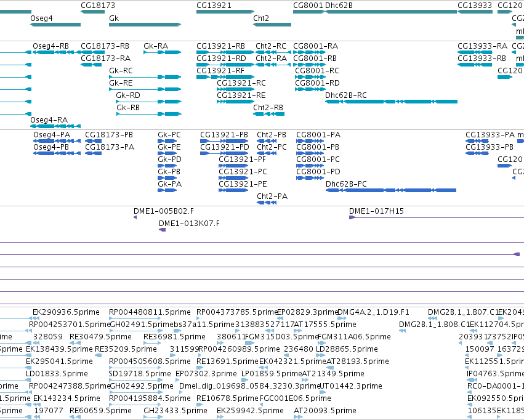Select EST GH23433.5prime
The image size is (524, 420).
click(x=175, y=410)
